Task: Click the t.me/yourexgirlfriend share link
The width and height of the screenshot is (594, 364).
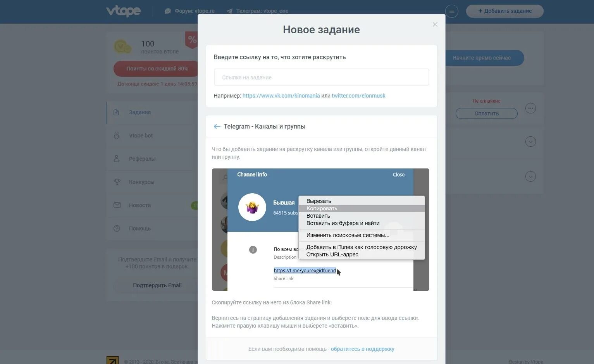Action: [x=305, y=271]
